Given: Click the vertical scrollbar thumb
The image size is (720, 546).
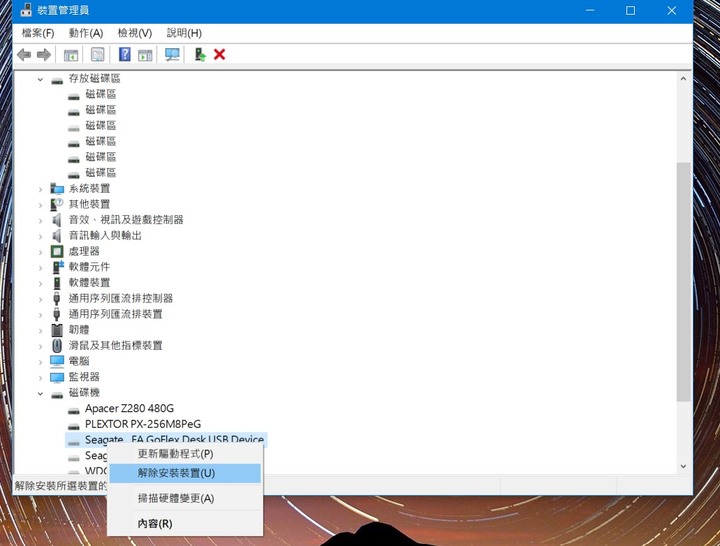Looking at the screenshot, I should coord(683,281).
